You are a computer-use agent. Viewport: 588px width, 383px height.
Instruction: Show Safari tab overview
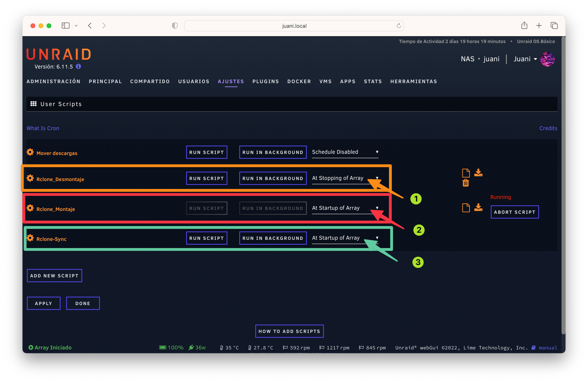tap(554, 26)
